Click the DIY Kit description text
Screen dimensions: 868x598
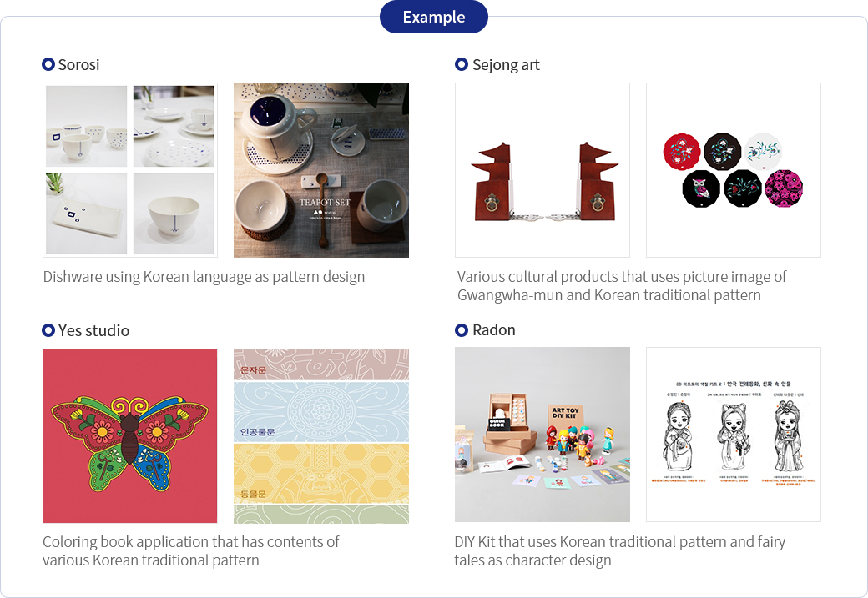click(619, 550)
